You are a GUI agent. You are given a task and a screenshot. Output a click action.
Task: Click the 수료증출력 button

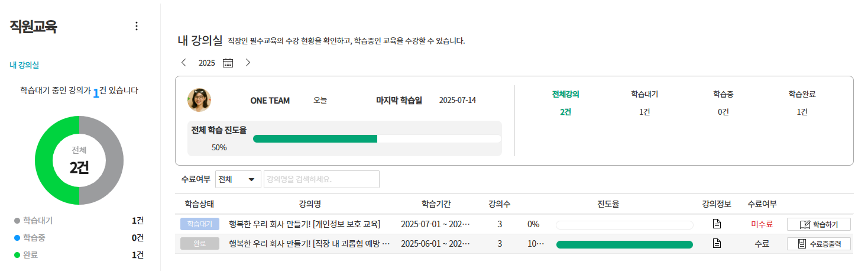818,244
